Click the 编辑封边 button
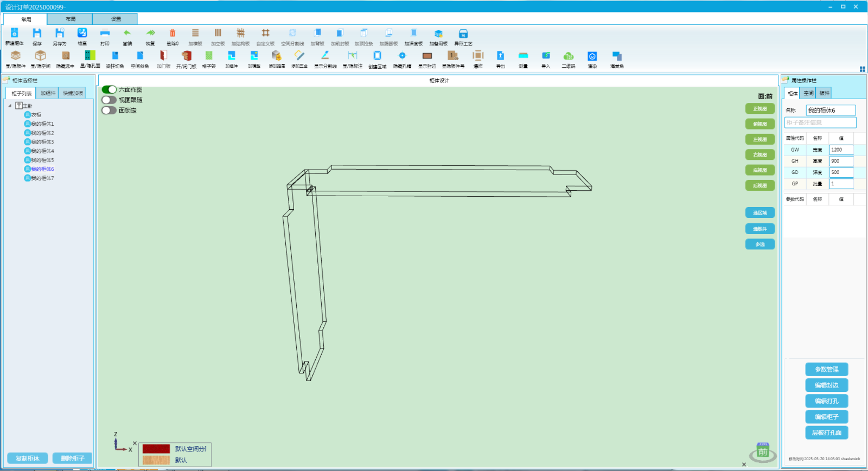 (826, 385)
